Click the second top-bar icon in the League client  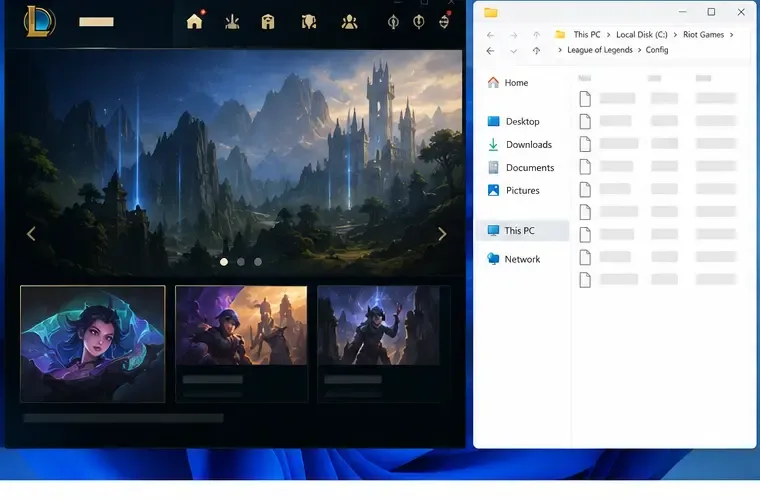[x=232, y=22]
